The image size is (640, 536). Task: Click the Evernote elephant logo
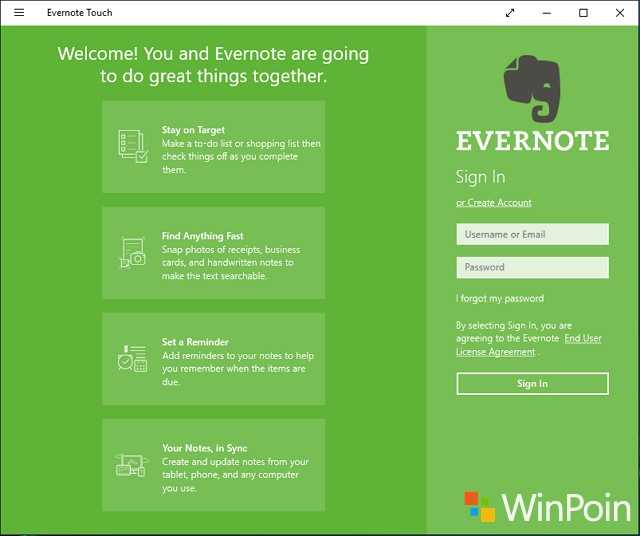532,89
